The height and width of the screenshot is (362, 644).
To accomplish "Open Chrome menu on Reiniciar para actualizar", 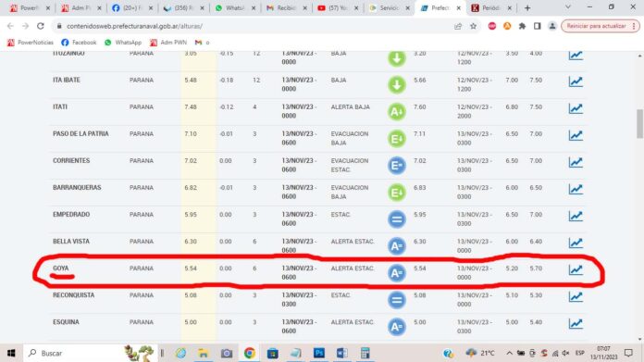I will (634, 26).
